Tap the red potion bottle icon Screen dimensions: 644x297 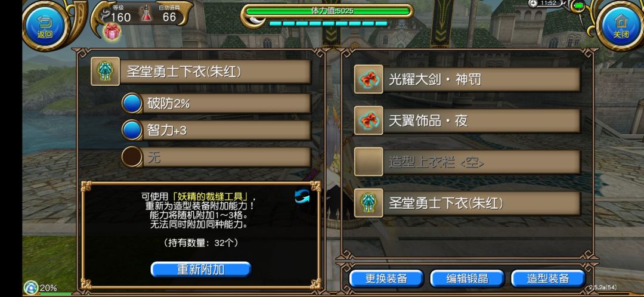pyautogui.click(x=146, y=14)
